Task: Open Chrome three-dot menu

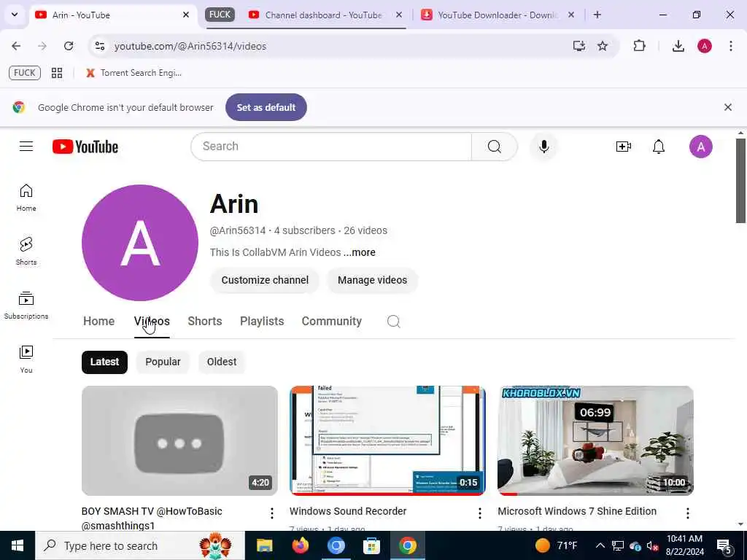Action: click(x=731, y=46)
